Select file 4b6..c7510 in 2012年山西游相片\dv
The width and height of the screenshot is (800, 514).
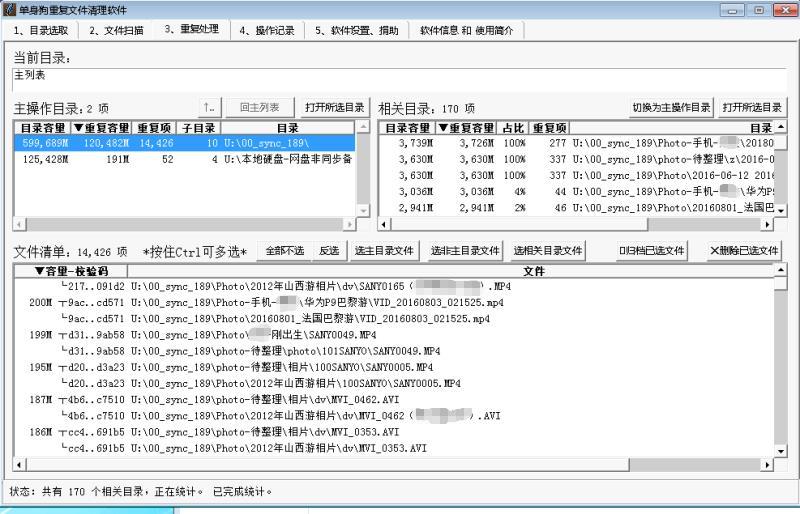(394, 416)
